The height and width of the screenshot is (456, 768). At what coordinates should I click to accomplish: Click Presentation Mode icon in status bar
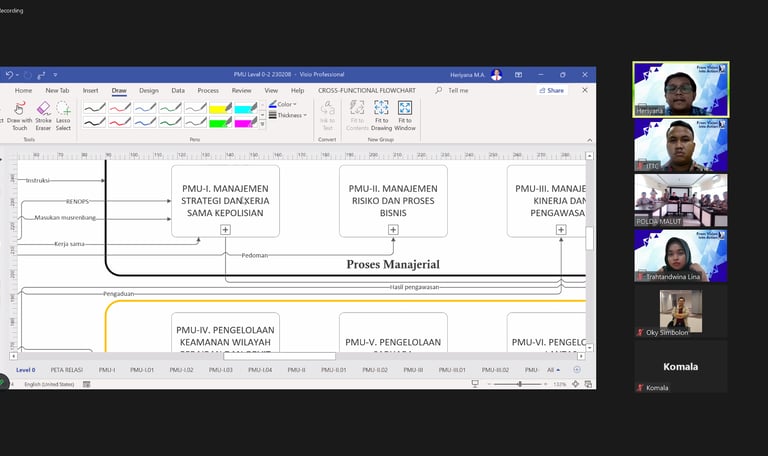[x=475, y=384]
